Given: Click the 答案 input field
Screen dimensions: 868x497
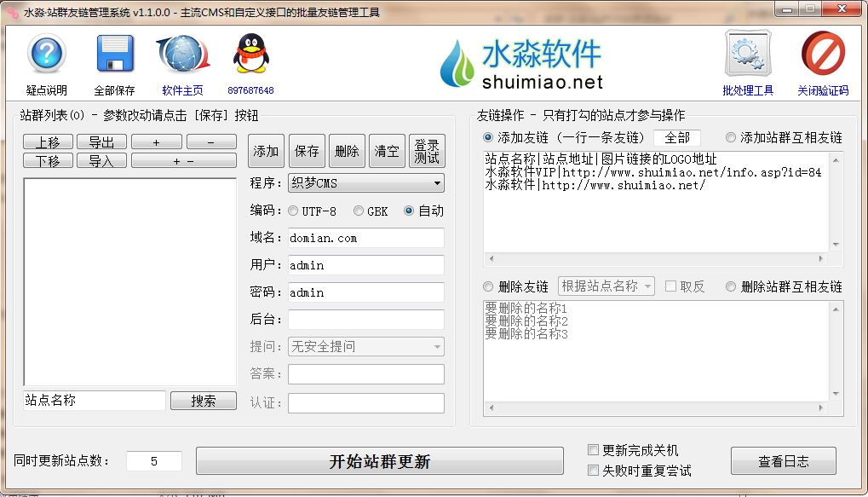Looking at the screenshot, I should click(x=366, y=374).
